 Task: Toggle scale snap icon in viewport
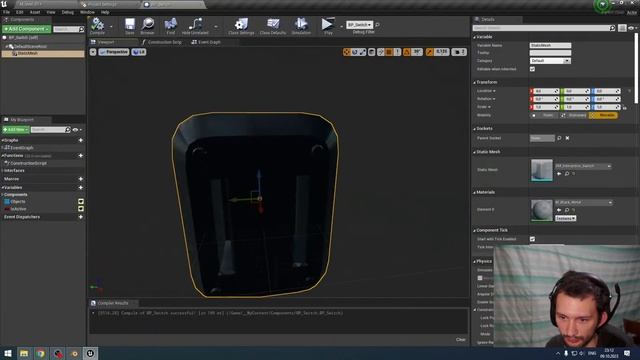(x=429, y=52)
